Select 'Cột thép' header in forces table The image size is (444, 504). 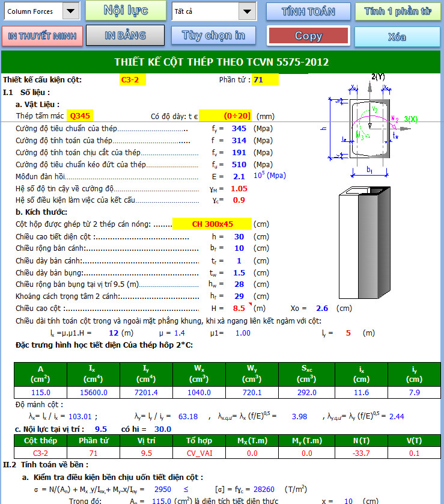click(40, 441)
